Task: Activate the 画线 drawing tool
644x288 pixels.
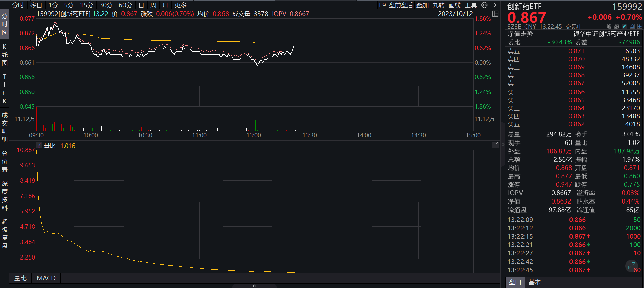Action: (x=455, y=5)
